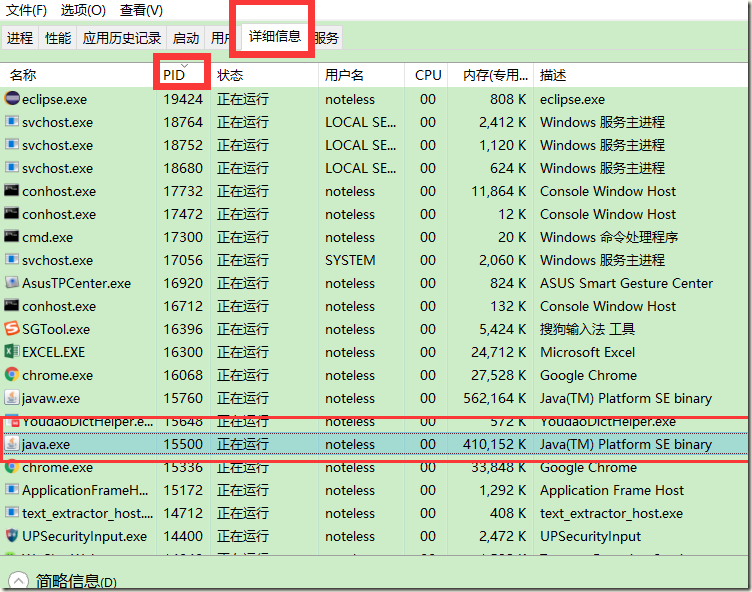Viewport: 752px width, 592px height.
Task: Click description Application Frame Host
Action: 612,490
